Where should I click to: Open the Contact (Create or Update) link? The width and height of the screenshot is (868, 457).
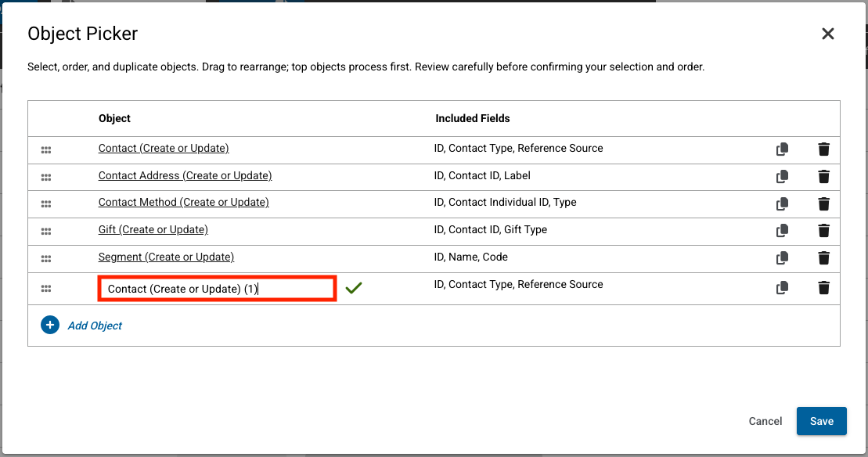coord(164,148)
